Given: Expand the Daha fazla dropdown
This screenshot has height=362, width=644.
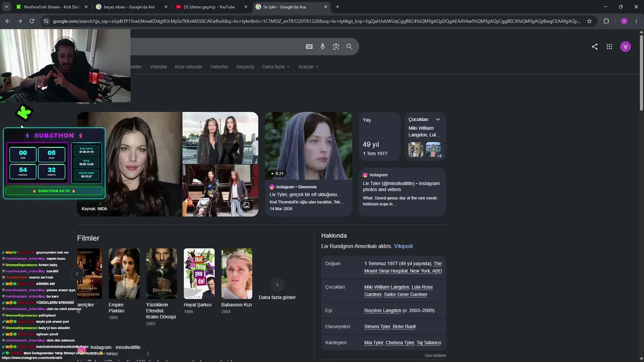Looking at the screenshot, I should tap(276, 67).
